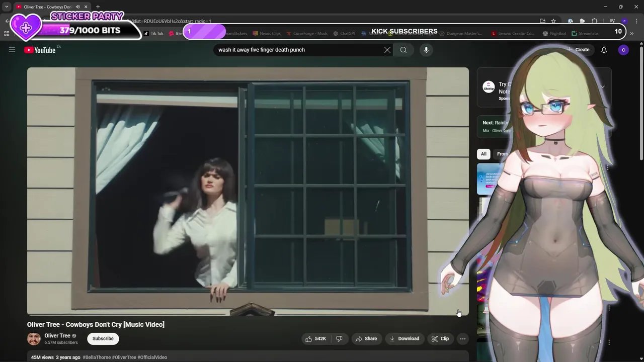644x362 pixels.
Task: Start voice search with microphone icon
Action: click(426, 50)
